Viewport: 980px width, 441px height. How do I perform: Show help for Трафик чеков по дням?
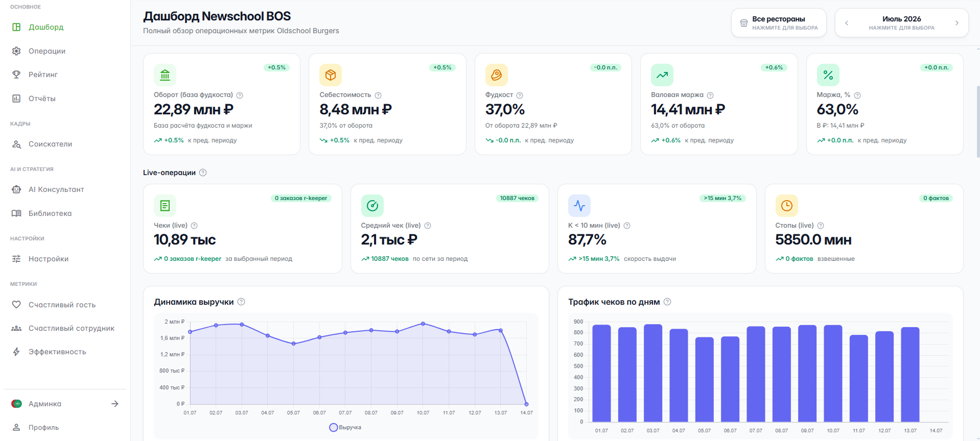pyautogui.click(x=667, y=302)
